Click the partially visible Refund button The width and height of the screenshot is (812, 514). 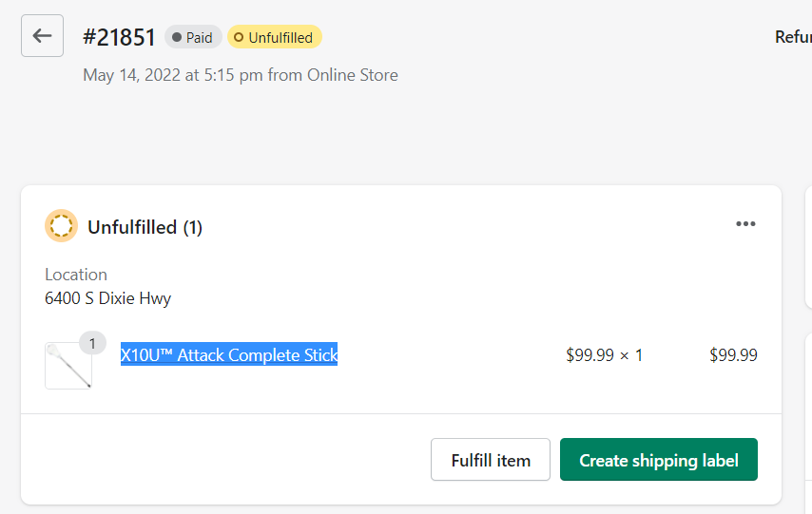click(x=793, y=37)
